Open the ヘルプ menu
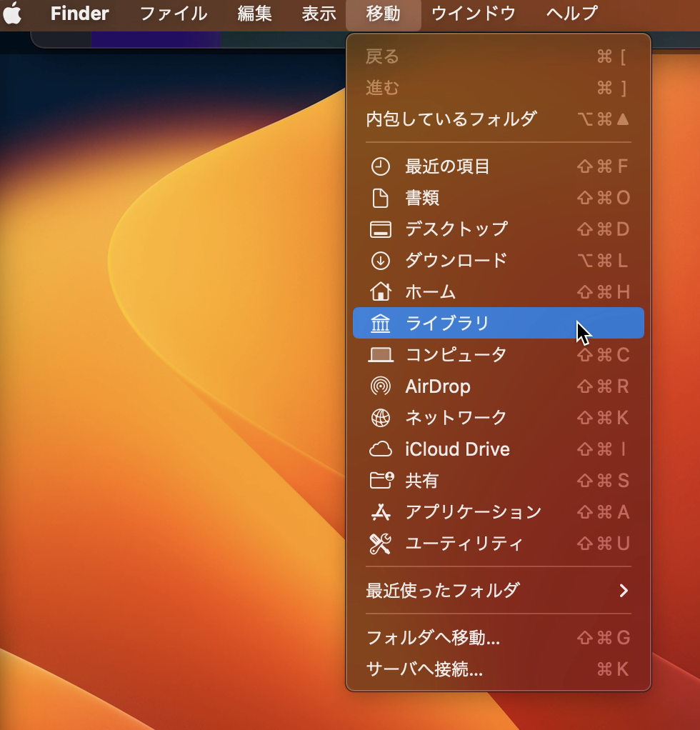This screenshot has width=700, height=730. pyautogui.click(x=572, y=13)
